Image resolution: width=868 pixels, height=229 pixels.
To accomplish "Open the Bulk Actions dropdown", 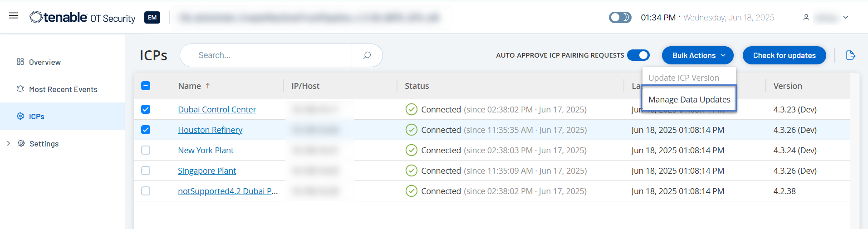I will tap(697, 55).
